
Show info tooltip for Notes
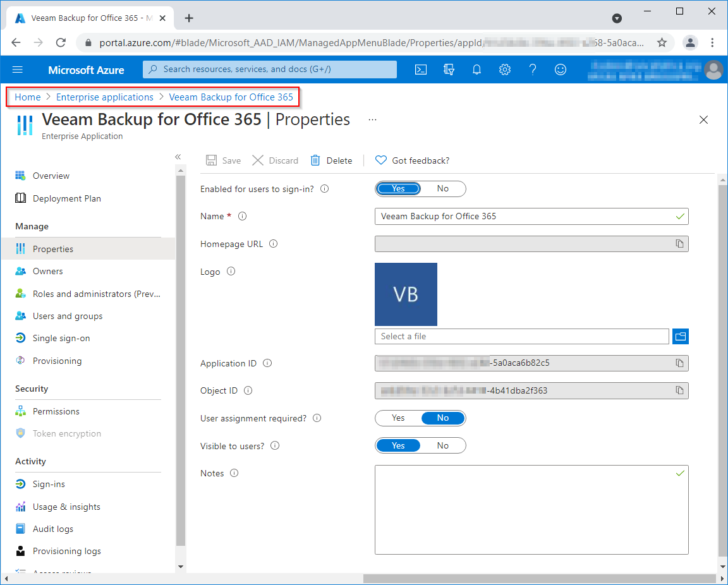coord(234,473)
